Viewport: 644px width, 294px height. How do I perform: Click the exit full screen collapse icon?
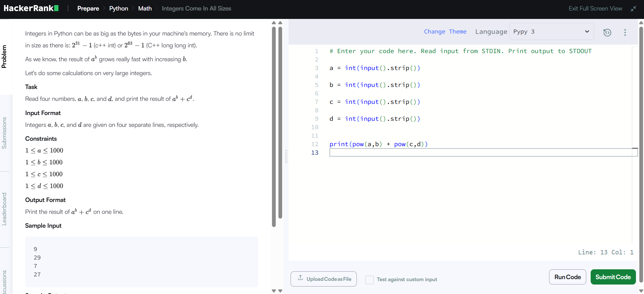(x=634, y=9)
